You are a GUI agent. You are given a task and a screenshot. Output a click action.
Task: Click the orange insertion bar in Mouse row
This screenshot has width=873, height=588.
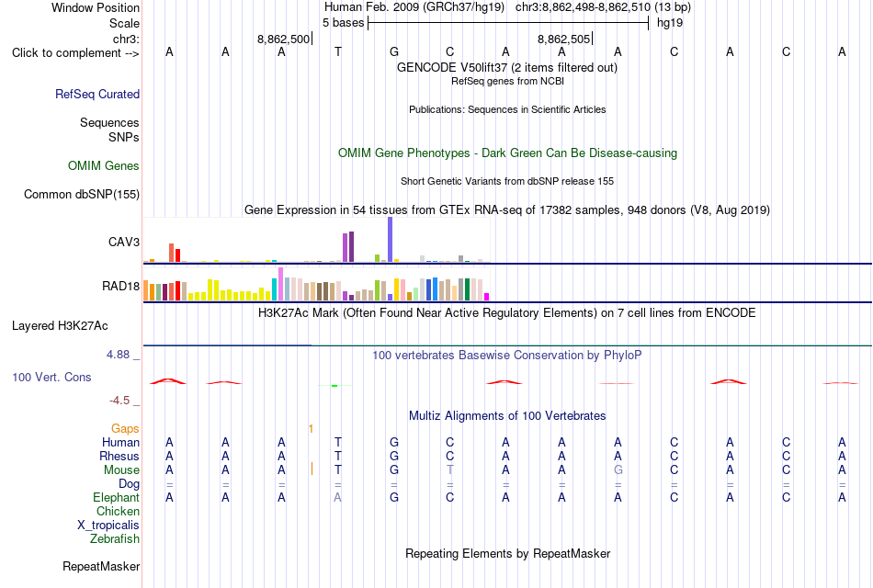coord(312,469)
